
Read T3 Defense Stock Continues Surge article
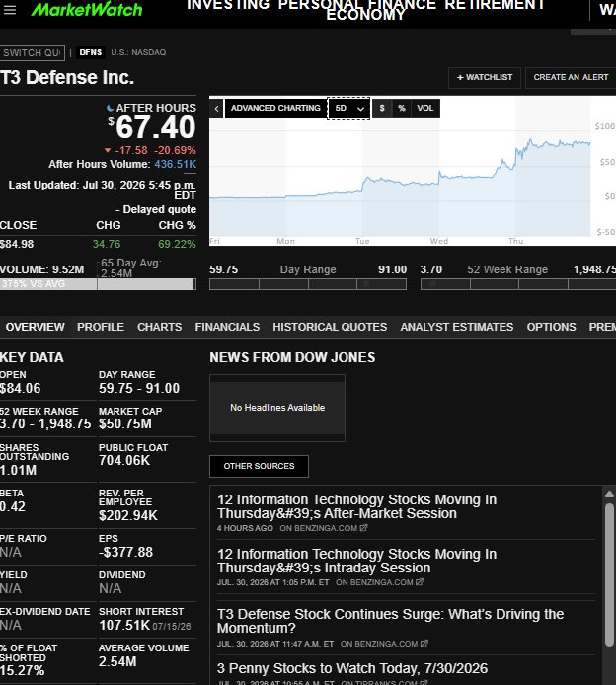pyautogui.click(x=390, y=621)
